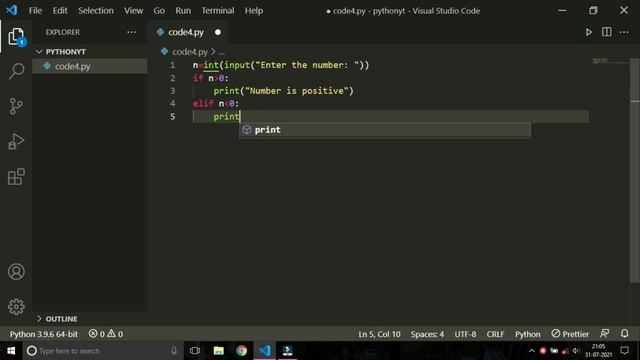640x360 pixels.
Task: Click microphone icon in taskbar search
Action: tap(174, 351)
